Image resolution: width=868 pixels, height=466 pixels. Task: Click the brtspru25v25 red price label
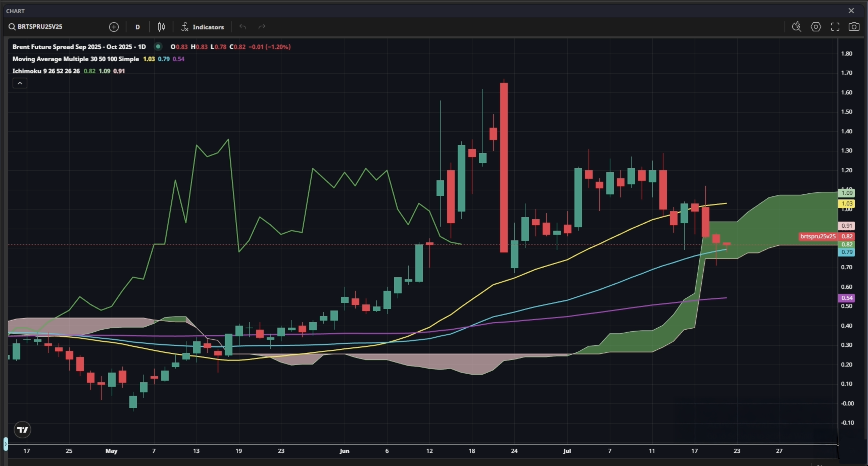[818, 236]
